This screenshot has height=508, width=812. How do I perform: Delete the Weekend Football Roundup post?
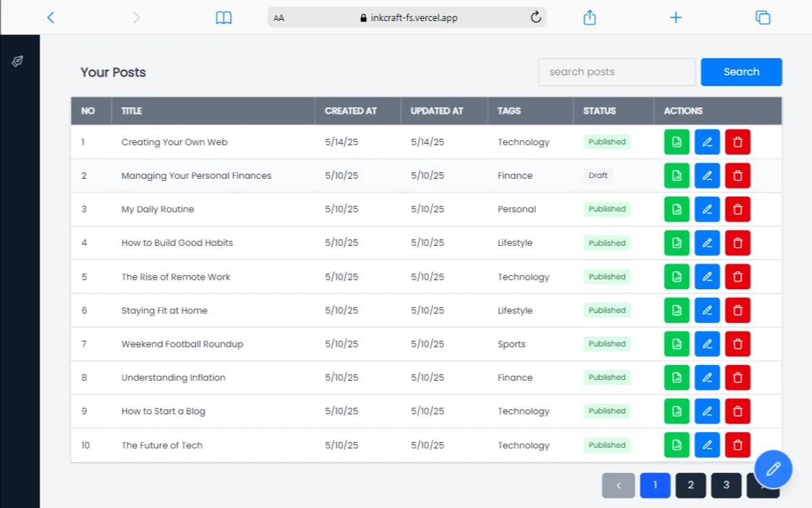(x=738, y=344)
